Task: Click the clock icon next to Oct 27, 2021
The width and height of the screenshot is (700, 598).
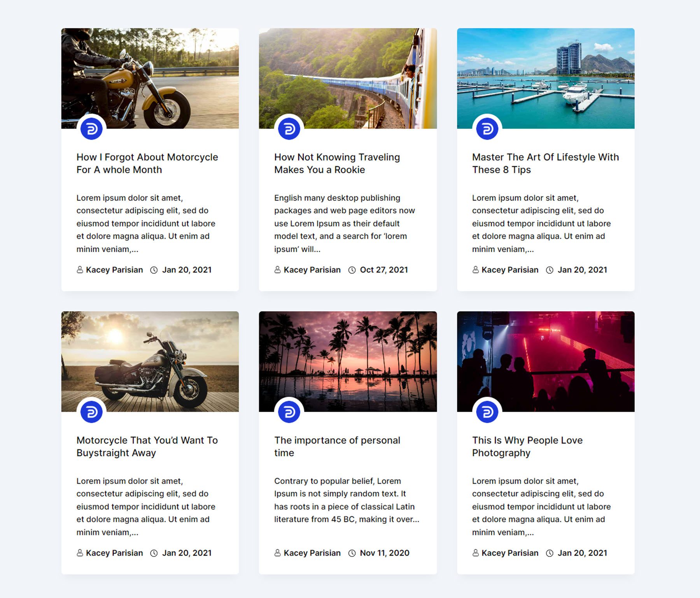Action: point(352,270)
